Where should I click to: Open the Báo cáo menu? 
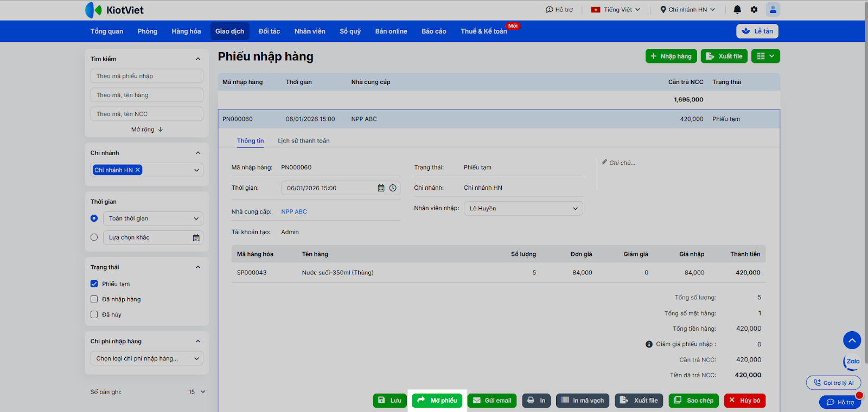tap(434, 31)
